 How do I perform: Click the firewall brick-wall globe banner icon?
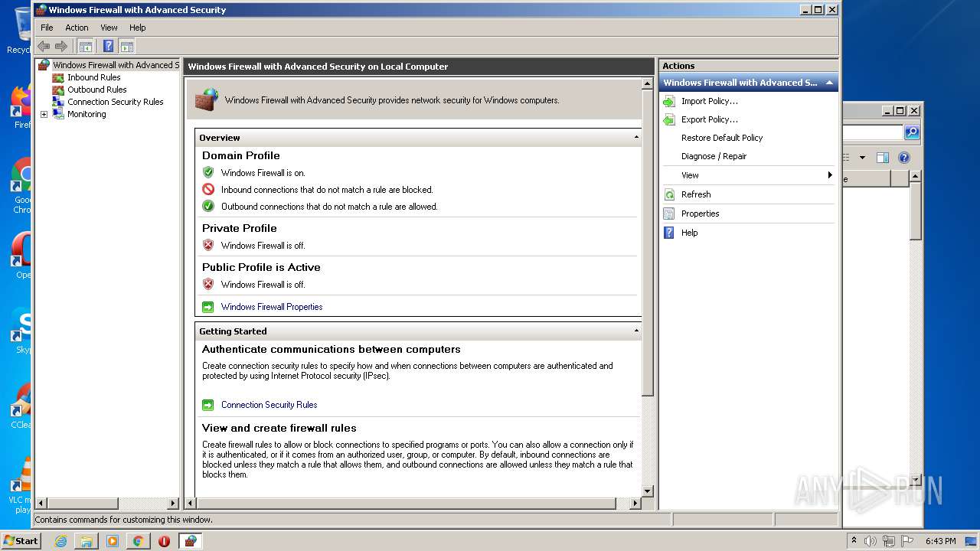point(206,99)
